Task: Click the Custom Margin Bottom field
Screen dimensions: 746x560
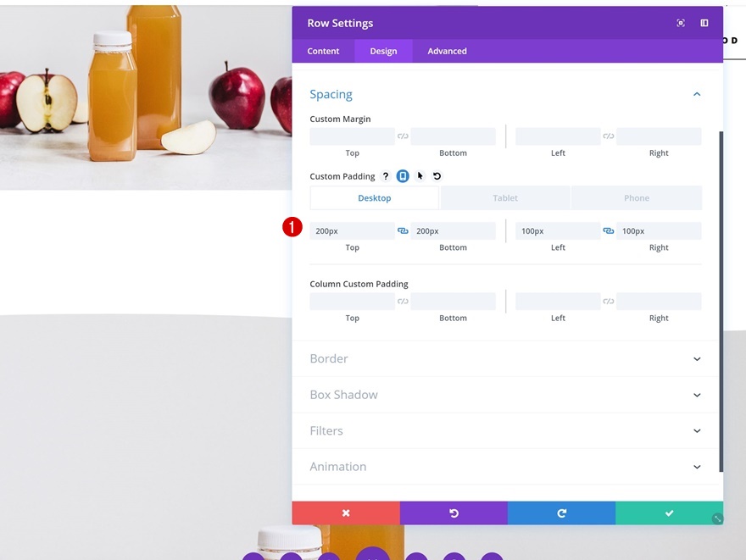Action: 453,136
